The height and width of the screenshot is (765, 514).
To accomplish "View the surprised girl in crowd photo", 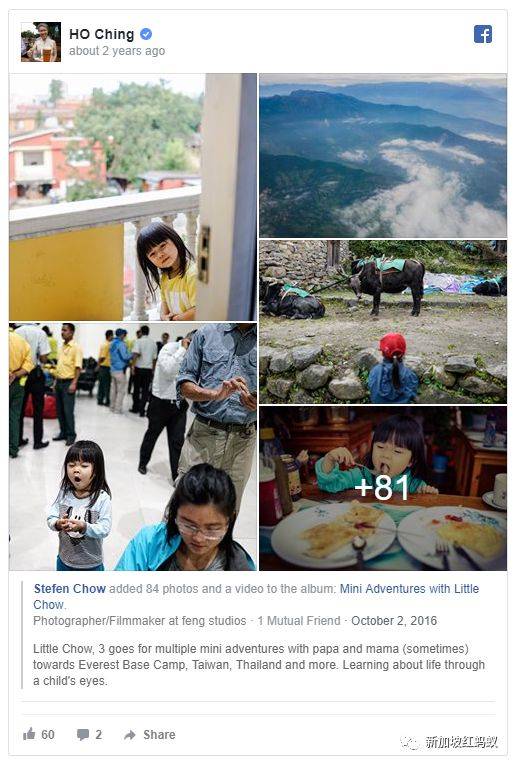I will click(133, 446).
